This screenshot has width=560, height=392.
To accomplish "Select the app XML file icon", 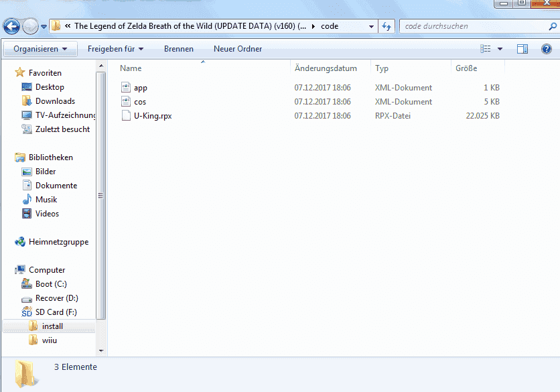I will (x=126, y=87).
